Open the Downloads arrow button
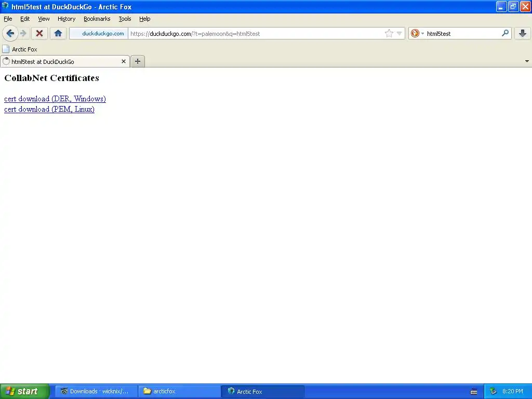 coord(523,33)
